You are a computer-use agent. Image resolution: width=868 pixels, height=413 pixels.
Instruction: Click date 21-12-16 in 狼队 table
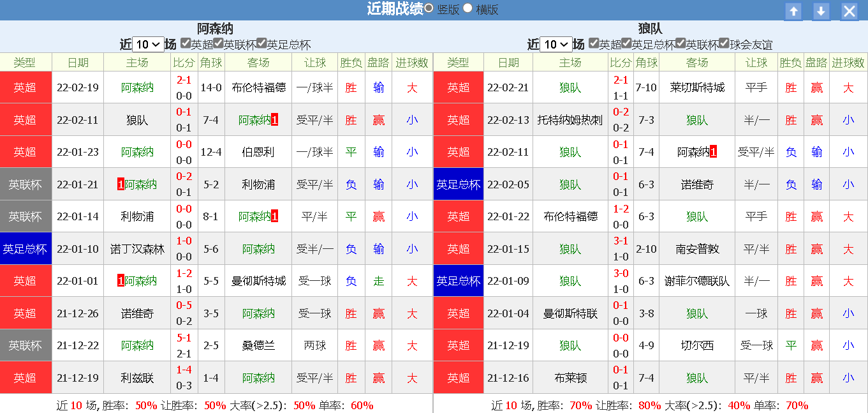tap(508, 378)
